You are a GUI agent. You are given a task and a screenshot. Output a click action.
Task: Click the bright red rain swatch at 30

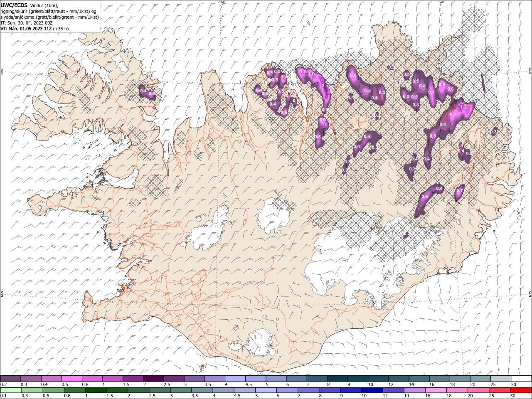(x=521, y=390)
